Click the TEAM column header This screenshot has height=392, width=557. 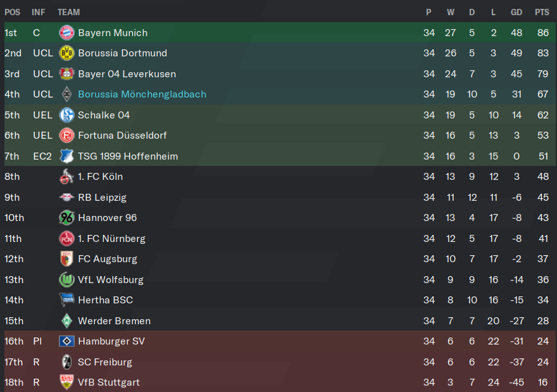coord(68,12)
